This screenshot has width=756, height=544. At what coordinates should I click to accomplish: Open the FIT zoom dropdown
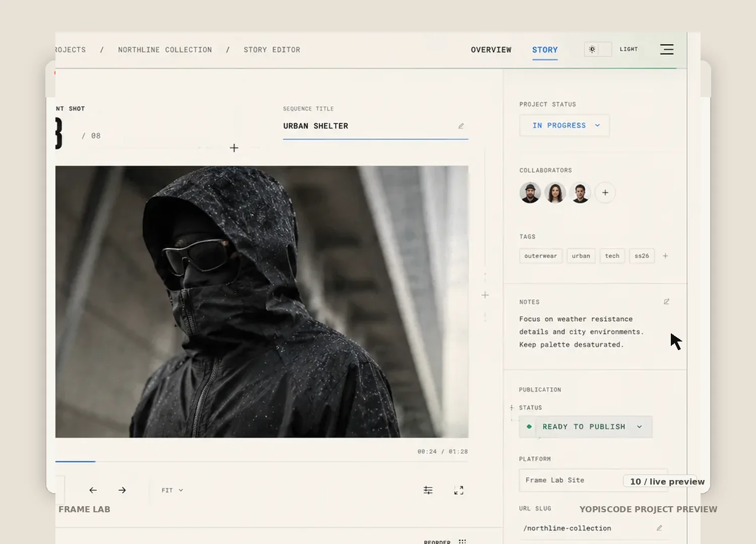[x=172, y=490]
